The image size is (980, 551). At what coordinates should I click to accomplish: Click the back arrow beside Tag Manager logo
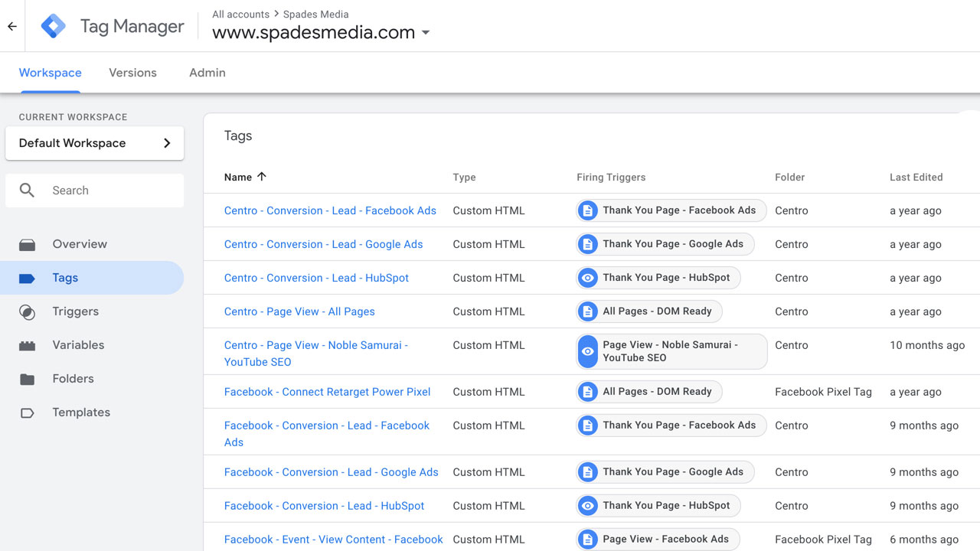[12, 26]
